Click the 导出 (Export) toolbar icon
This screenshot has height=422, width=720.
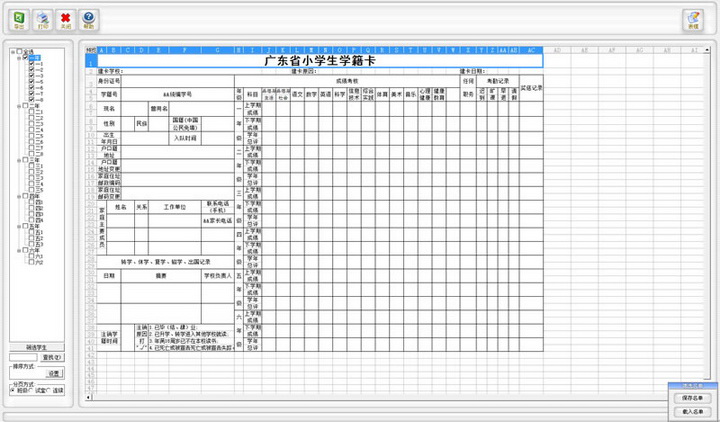point(18,18)
